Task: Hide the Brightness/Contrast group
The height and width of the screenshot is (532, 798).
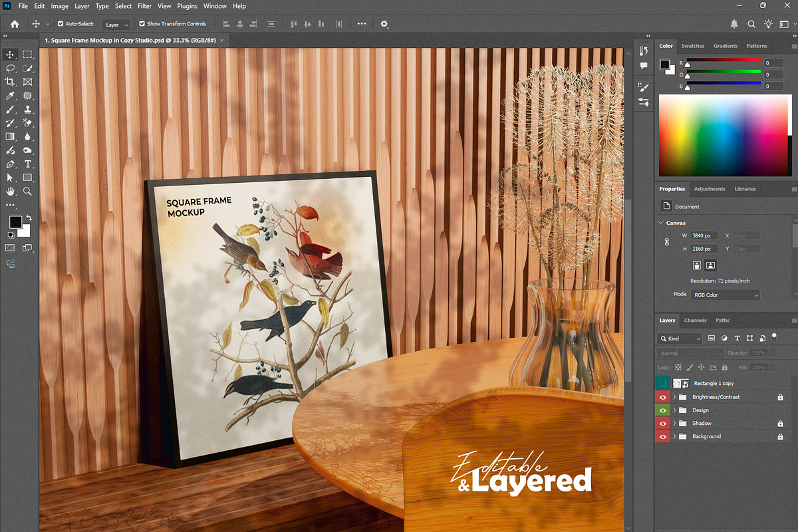Action: pos(662,397)
